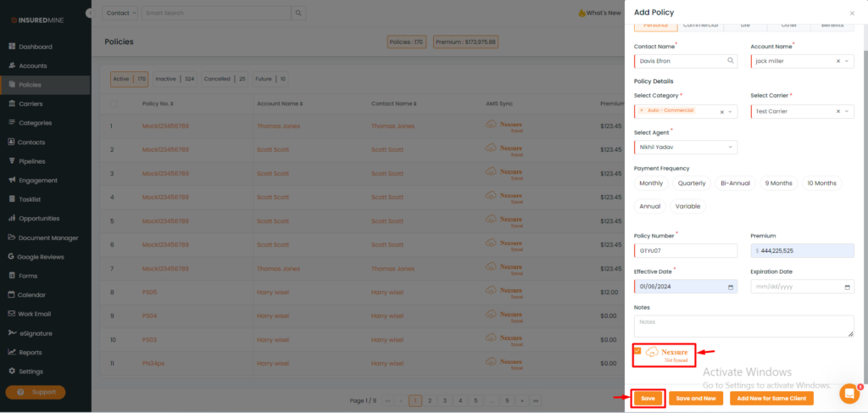Go to page 9 of policies

(x=506, y=400)
